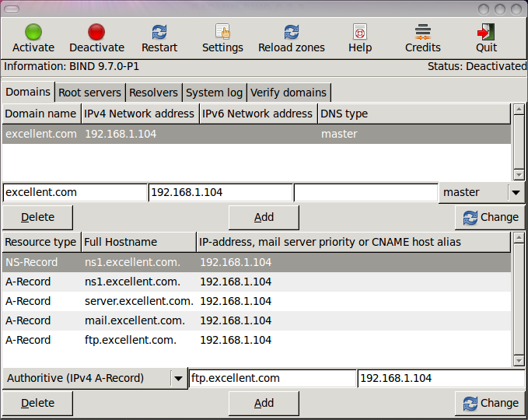Click the Reload zones icon
The image size is (528, 420).
(292, 32)
